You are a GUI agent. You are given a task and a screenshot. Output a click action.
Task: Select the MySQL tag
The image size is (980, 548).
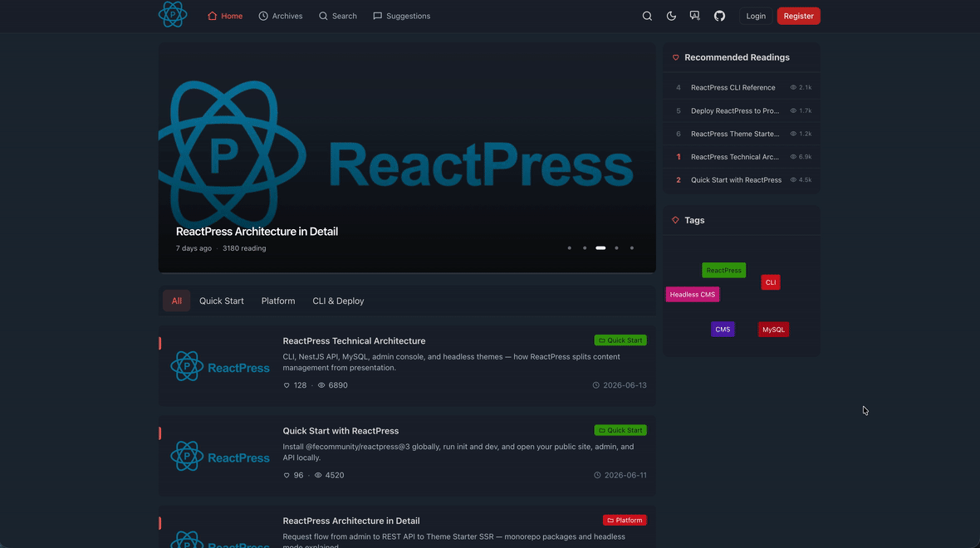pos(773,330)
